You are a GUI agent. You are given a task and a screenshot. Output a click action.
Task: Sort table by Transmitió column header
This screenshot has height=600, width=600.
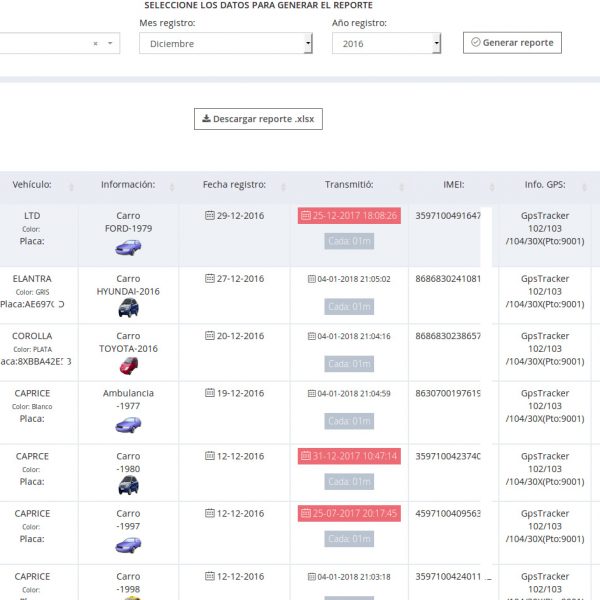coord(349,185)
